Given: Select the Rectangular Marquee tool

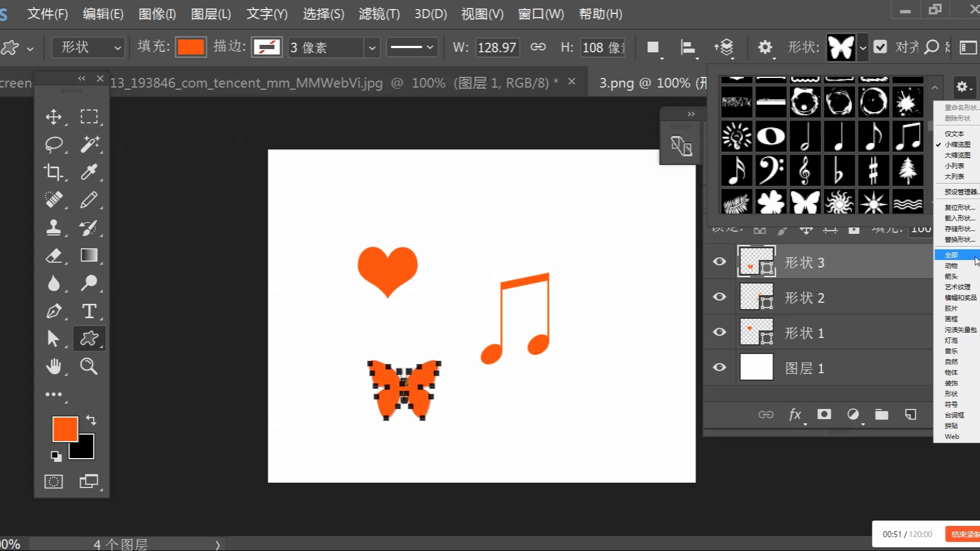Looking at the screenshot, I should coord(89,117).
